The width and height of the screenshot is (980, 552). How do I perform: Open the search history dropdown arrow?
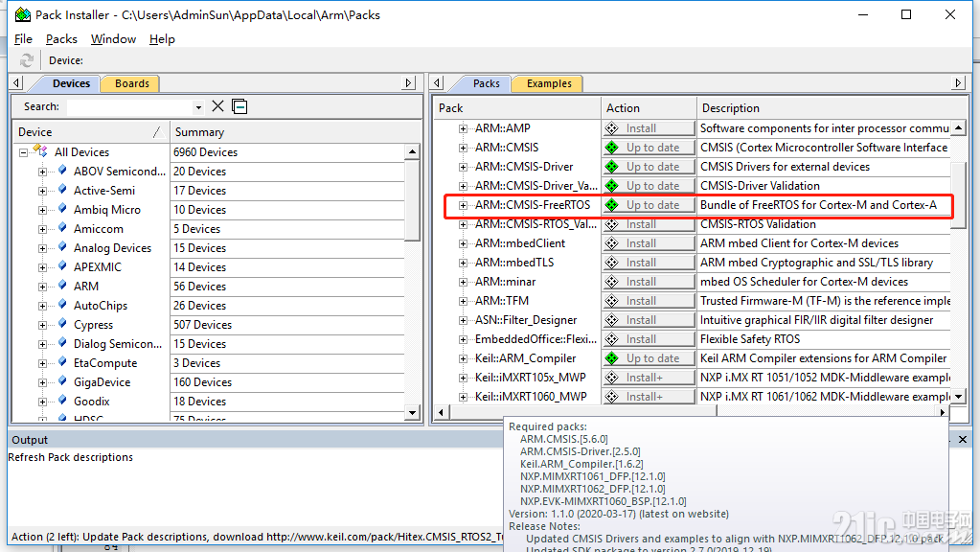(198, 107)
